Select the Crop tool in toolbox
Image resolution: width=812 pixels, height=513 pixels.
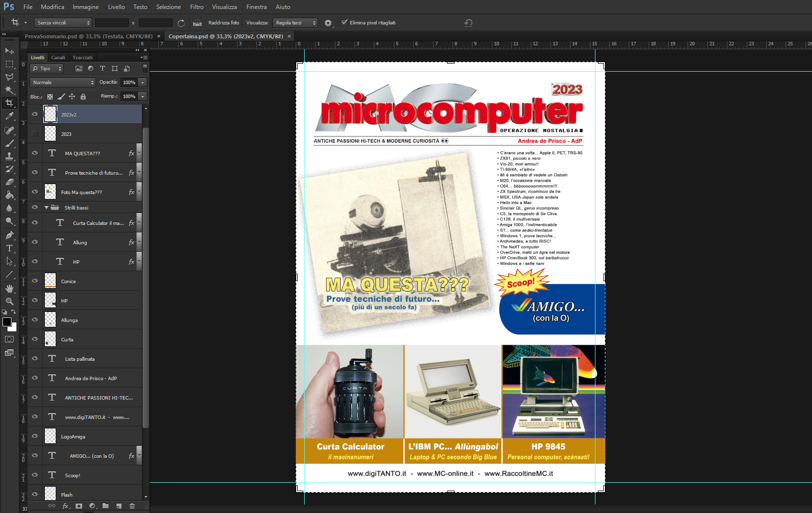(9, 103)
